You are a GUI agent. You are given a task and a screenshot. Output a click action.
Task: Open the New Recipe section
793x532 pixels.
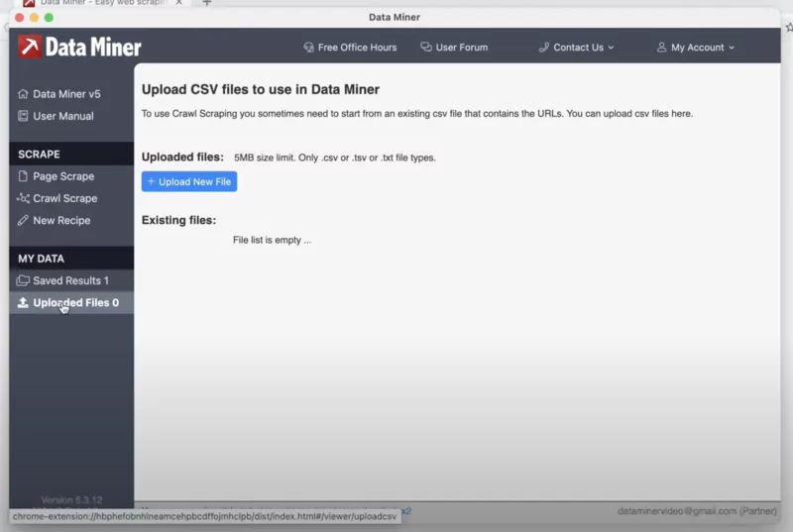coord(71,220)
